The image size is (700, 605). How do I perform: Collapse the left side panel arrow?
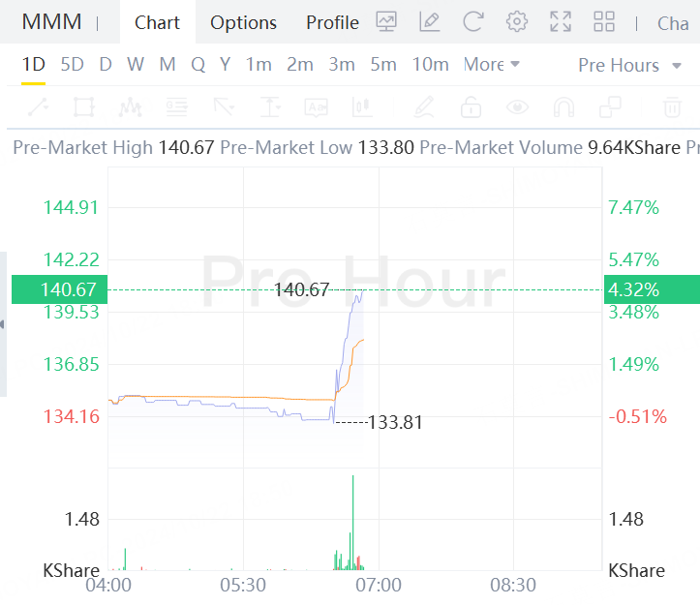3,324
